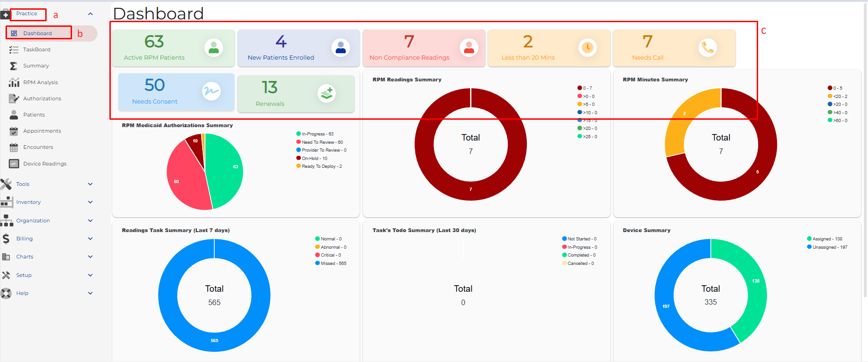The image size is (868, 362).
Task: Open the 63 Active RPM Patients card
Action: 174,48
